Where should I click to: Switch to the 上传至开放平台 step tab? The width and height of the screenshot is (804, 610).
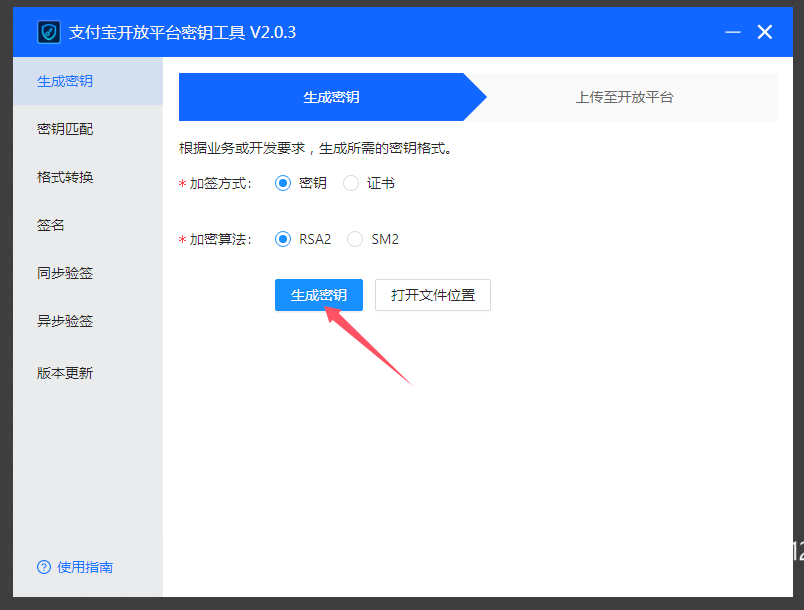pos(624,97)
